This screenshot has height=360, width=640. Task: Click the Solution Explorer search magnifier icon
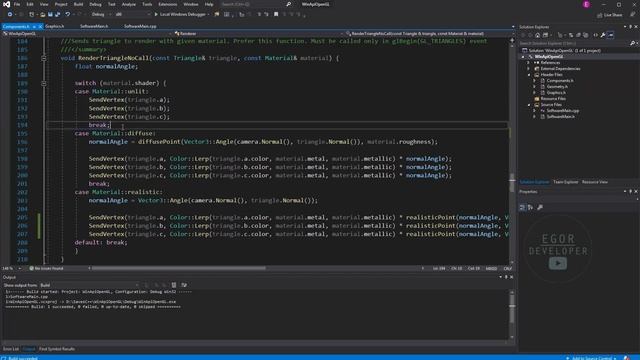[x=632, y=43]
